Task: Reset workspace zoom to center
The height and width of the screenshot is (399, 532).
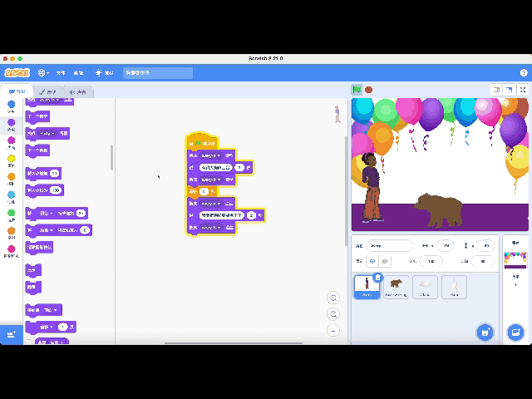Action: [x=333, y=330]
